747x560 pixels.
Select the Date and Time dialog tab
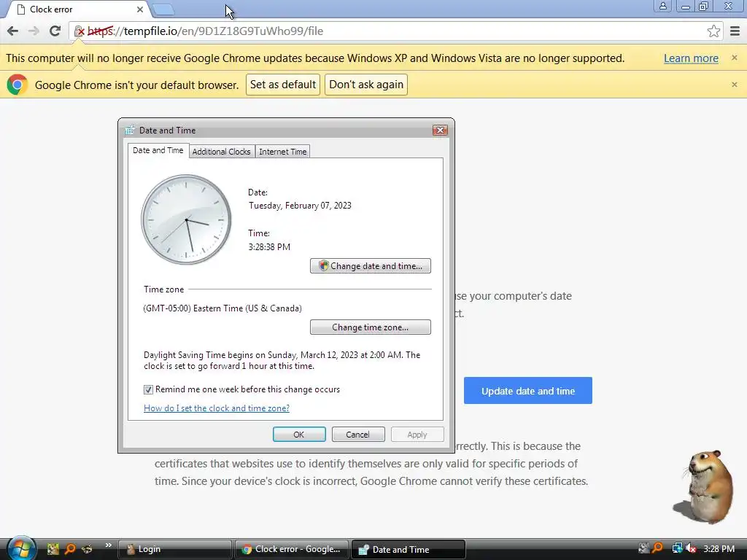pos(158,150)
